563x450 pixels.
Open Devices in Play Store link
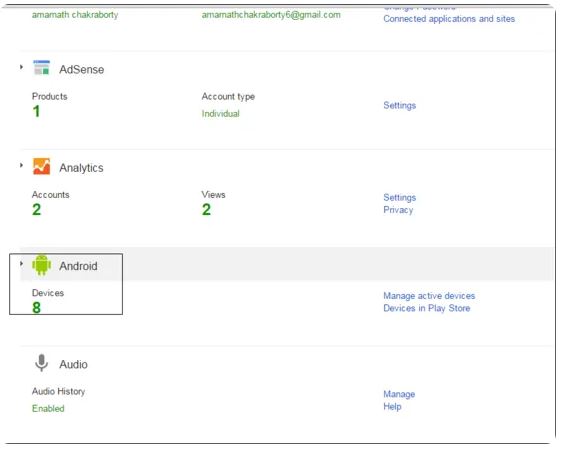click(x=427, y=308)
